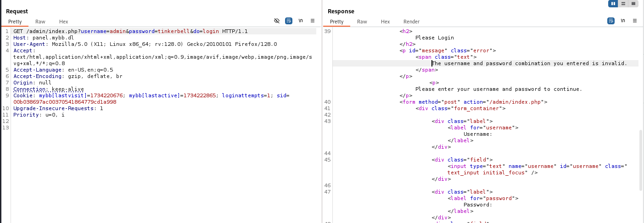
Task: Click the GET request line text
Action: click(x=130, y=31)
